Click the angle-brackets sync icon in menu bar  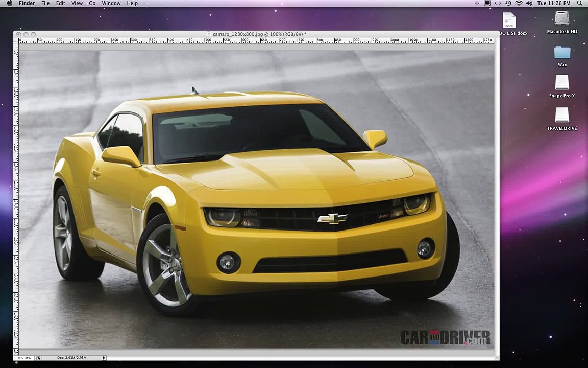(x=498, y=3)
